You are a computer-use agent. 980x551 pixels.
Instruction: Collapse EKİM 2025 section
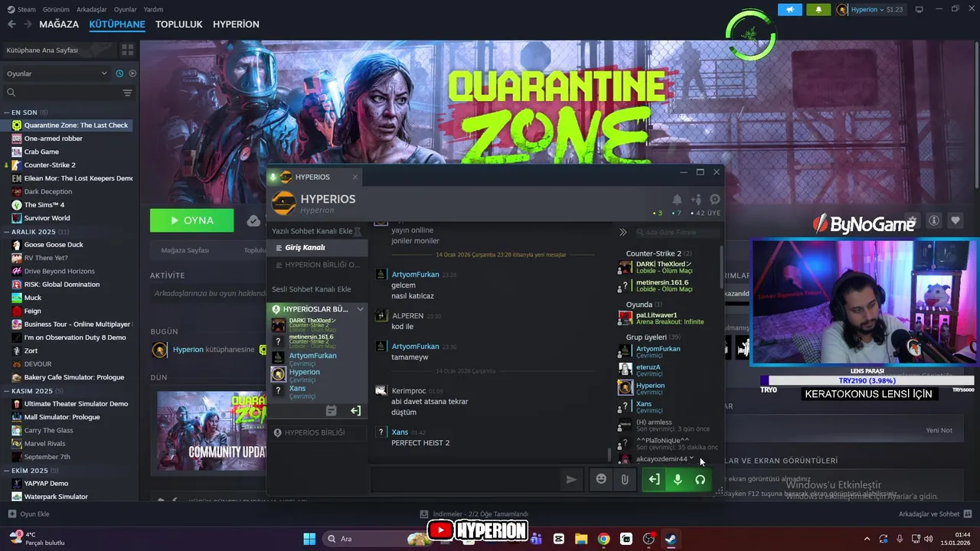pyautogui.click(x=30, y=471)
